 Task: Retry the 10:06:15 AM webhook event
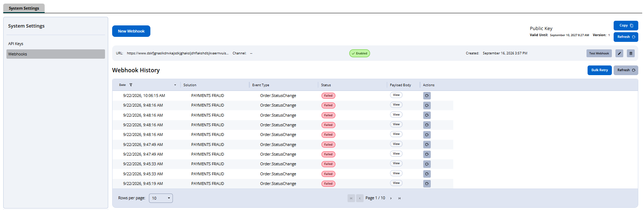coord(427,96)
